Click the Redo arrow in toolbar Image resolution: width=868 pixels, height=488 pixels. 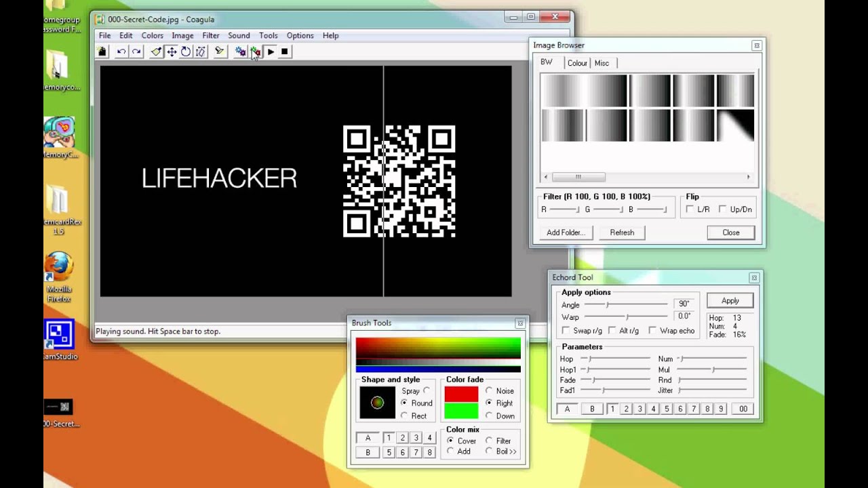click(x=136, y=52)
